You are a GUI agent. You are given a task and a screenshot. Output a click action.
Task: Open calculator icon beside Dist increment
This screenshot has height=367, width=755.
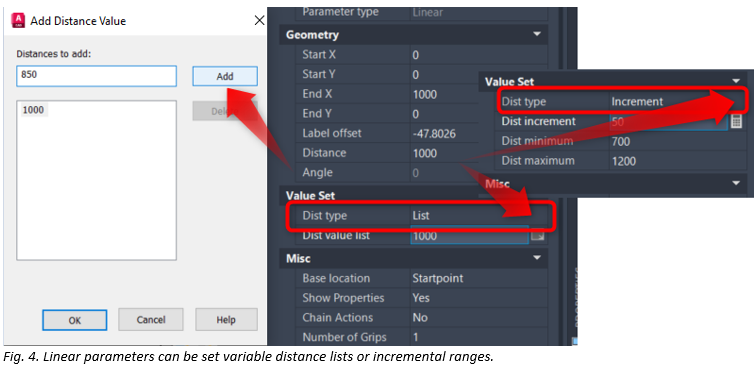[736, 121]
